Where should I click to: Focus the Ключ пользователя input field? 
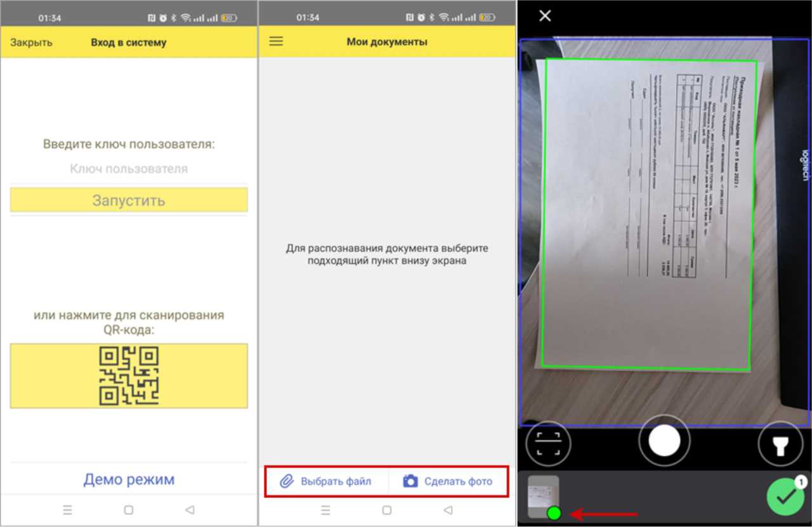[x=129, y=169]
